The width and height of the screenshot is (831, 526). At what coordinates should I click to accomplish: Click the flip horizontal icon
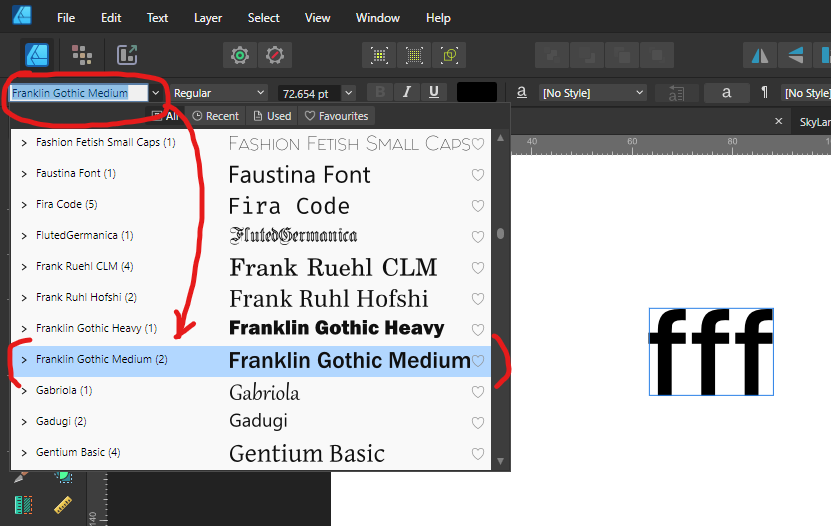click(x=761, y=55)
